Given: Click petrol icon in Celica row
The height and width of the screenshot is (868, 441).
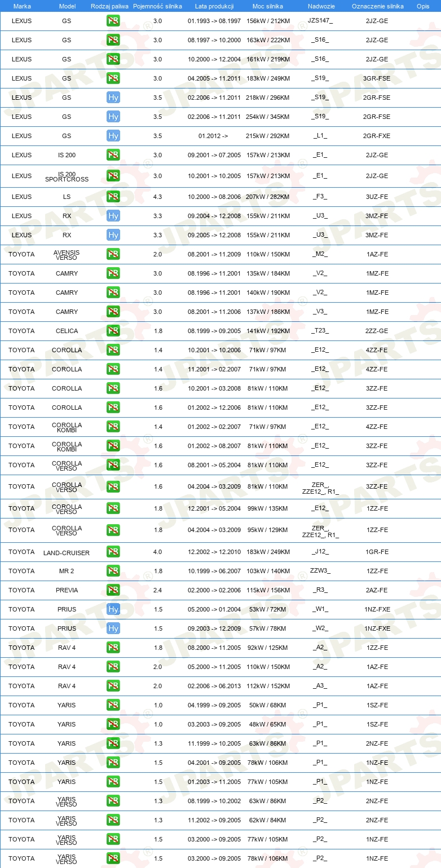Looking at the screenshot, I should pyautogui.click(x=113, y=331).
